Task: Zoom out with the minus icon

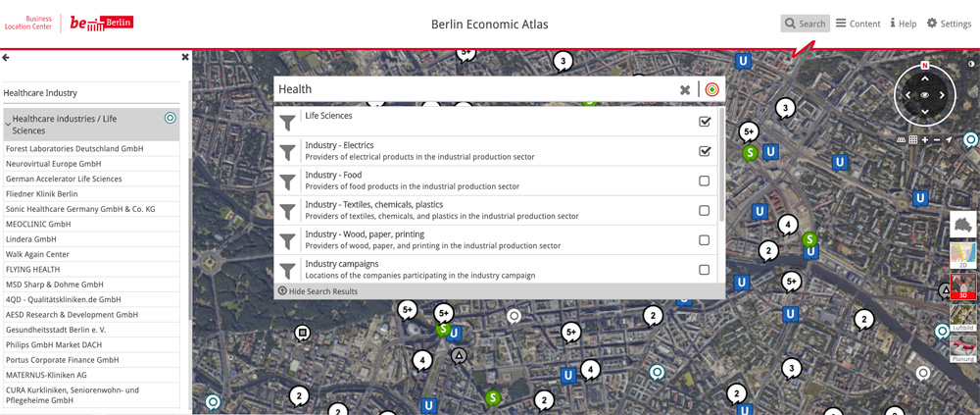Action: point(937,139)
